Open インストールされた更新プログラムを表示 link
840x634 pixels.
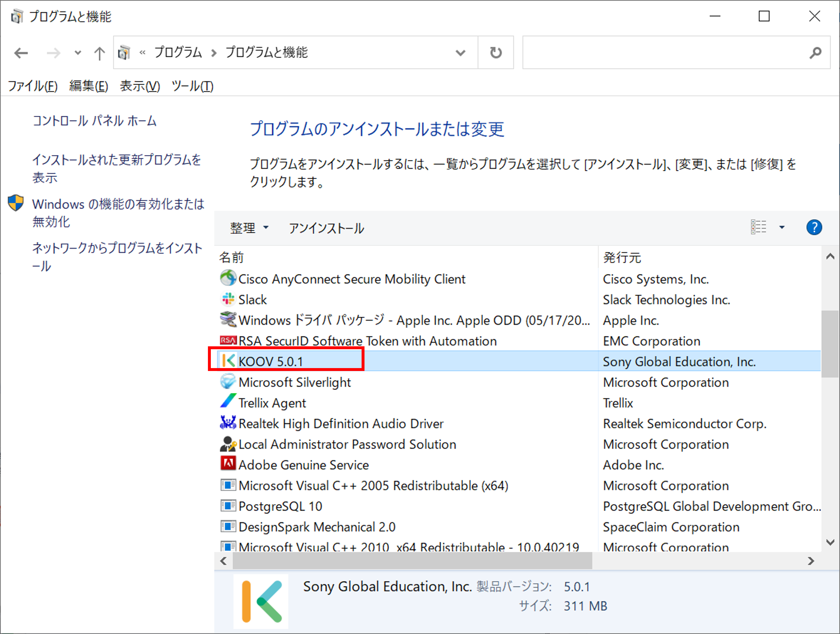point(117,168)
